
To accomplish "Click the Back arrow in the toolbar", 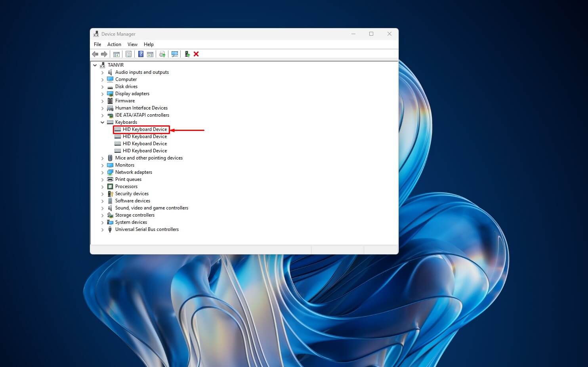I will (x=95, y=54).
